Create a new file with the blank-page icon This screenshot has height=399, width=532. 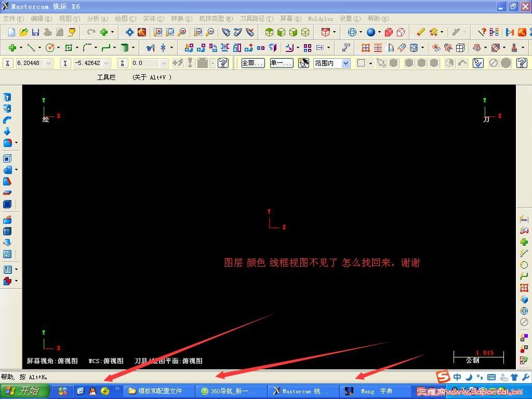[11, 32]
